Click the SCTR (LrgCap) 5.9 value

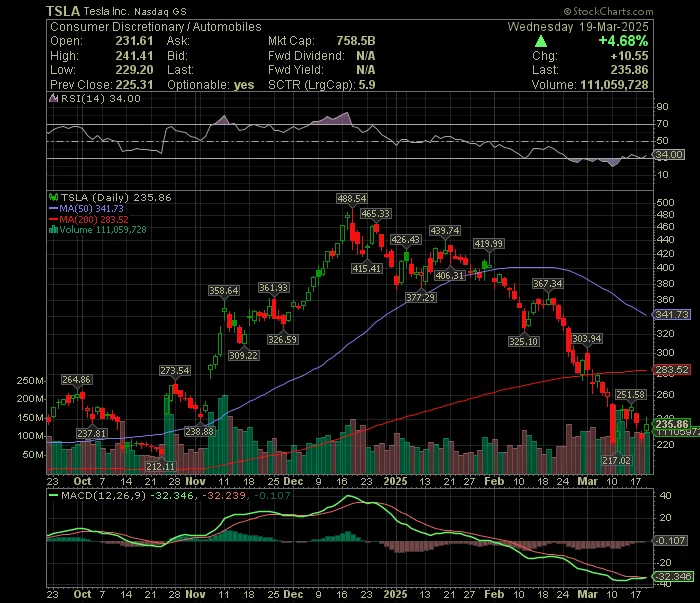367,85
